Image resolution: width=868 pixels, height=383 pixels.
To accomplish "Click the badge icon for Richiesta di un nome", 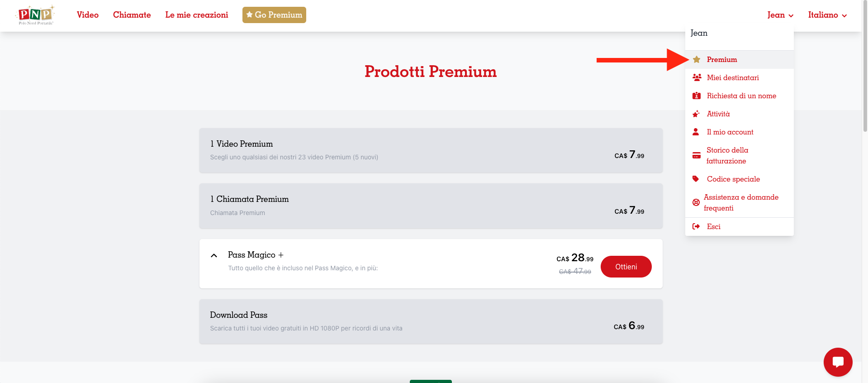I will click(x=697, y=96).
